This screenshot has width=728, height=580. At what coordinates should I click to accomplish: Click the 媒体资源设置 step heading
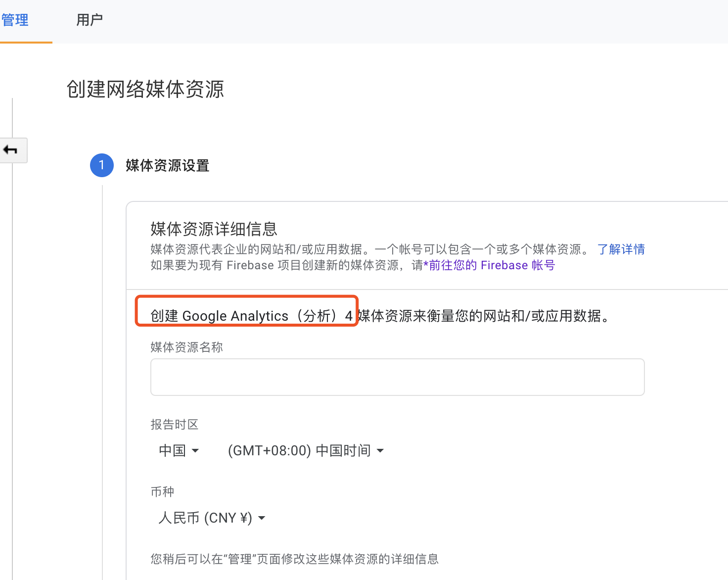tap(168, 165)
